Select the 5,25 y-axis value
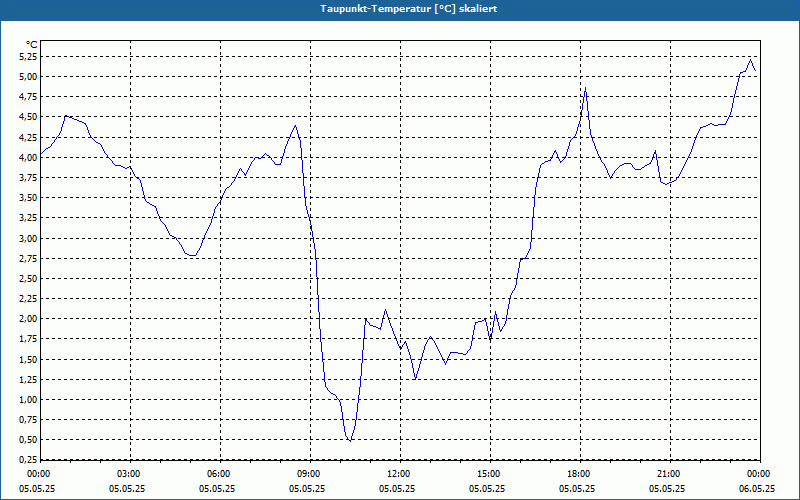Screen dimensions: 800x500 (27, 57)
